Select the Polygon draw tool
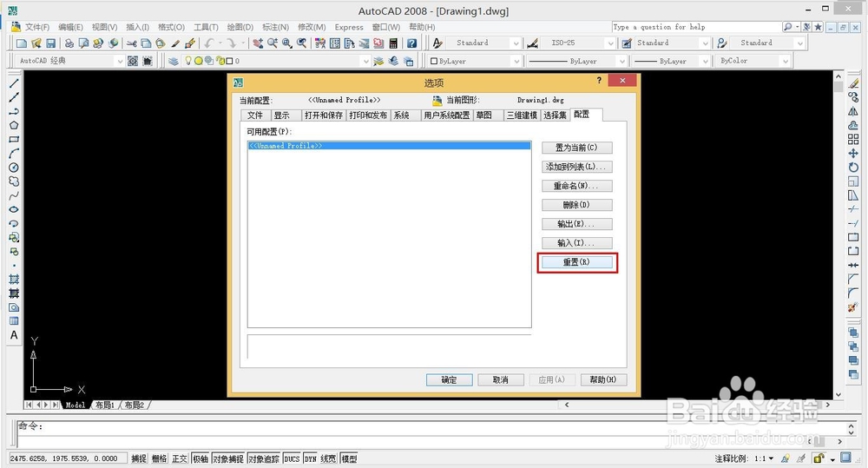 pos(14,126)
